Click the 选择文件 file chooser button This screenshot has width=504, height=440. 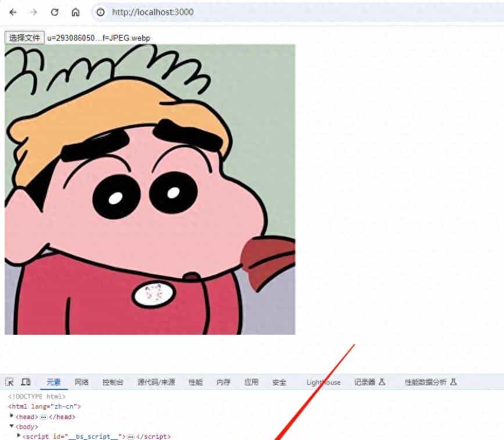[x=25, y=38]
